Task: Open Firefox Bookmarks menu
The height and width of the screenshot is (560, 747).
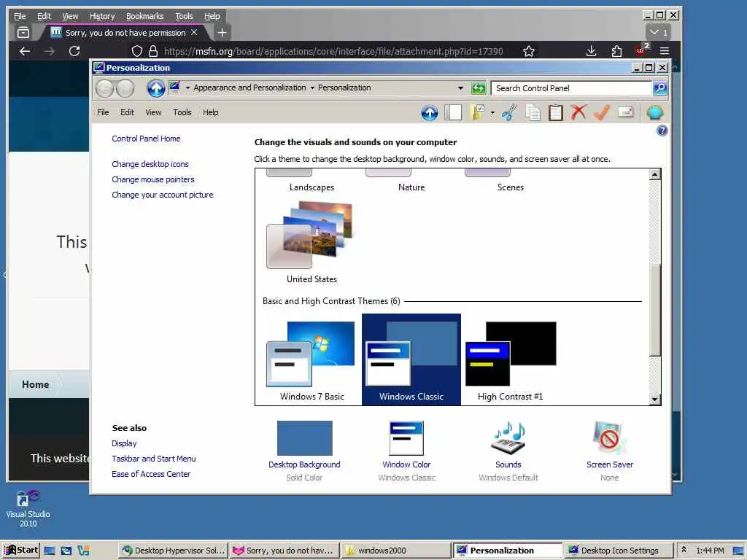Action: [x=145, y=16]
